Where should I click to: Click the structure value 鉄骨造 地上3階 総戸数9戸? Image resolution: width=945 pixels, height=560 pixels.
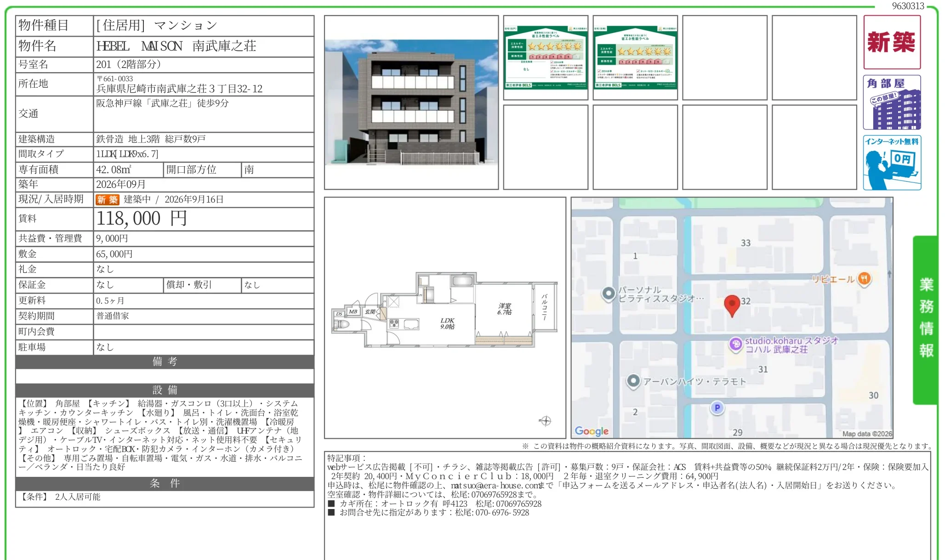pyautogui.click(x=151, y=139)
